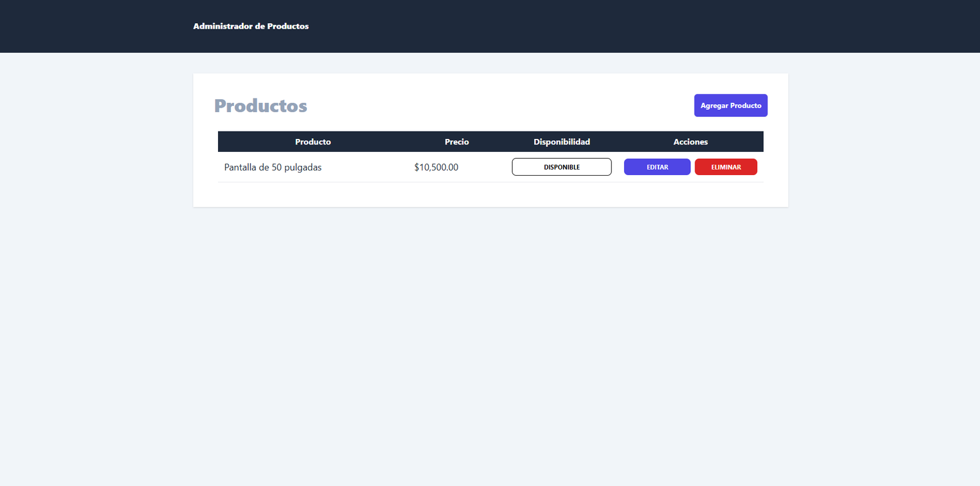Hit the red ELIMINAR button
The width and height of the screenshot is (980, 486).
tap(725, 167)
